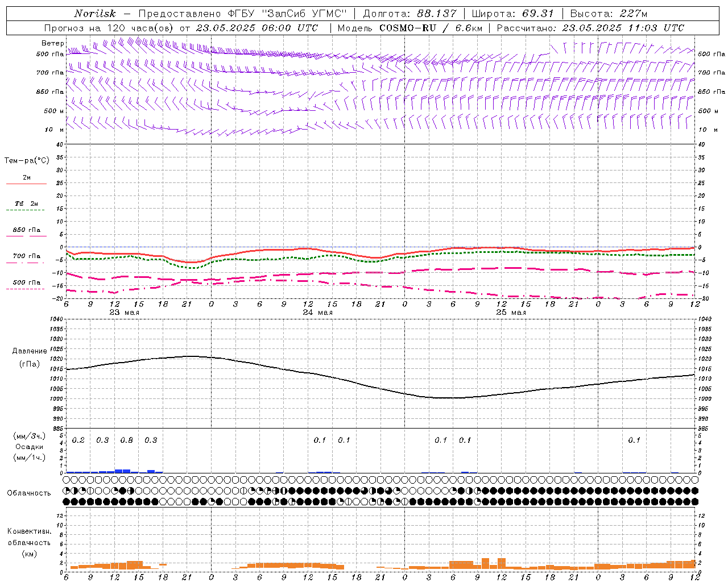Click the 25 мая date label
Image resolution: width=728 pixels, height=582 pixels.
point(511,313)
